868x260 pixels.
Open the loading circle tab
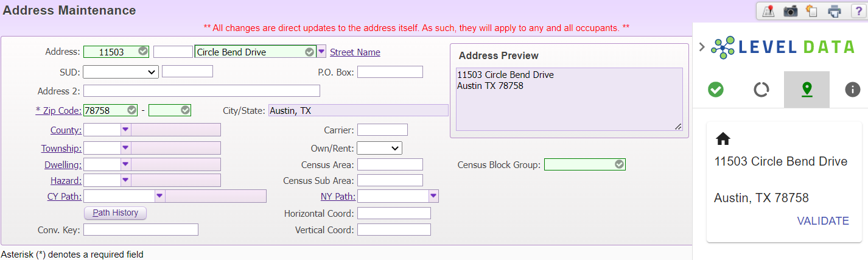click(761, 90)
